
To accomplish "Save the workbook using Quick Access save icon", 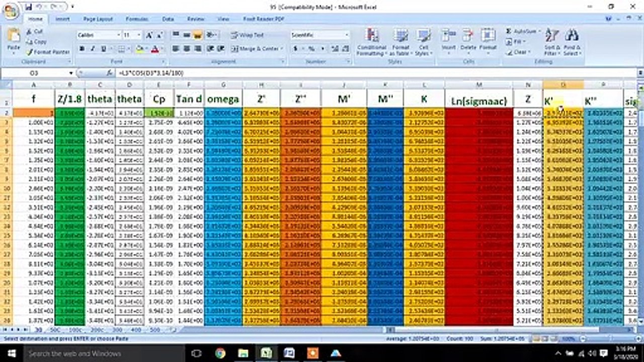I will point(29,7).
